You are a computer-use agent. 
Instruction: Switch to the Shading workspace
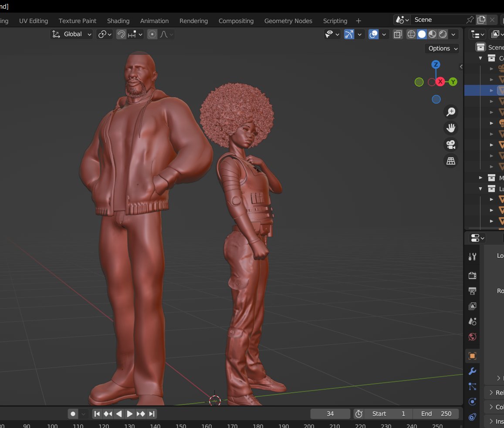[118, 21]
